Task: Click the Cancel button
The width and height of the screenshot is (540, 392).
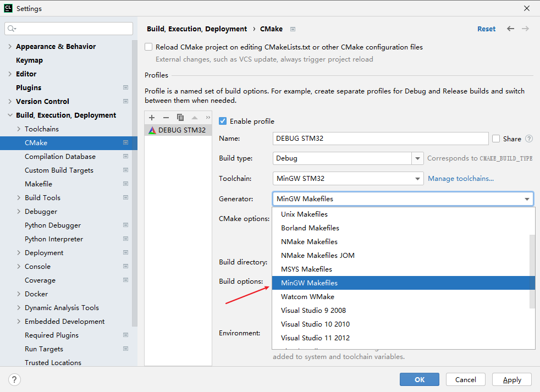Action: pos(465,379)
